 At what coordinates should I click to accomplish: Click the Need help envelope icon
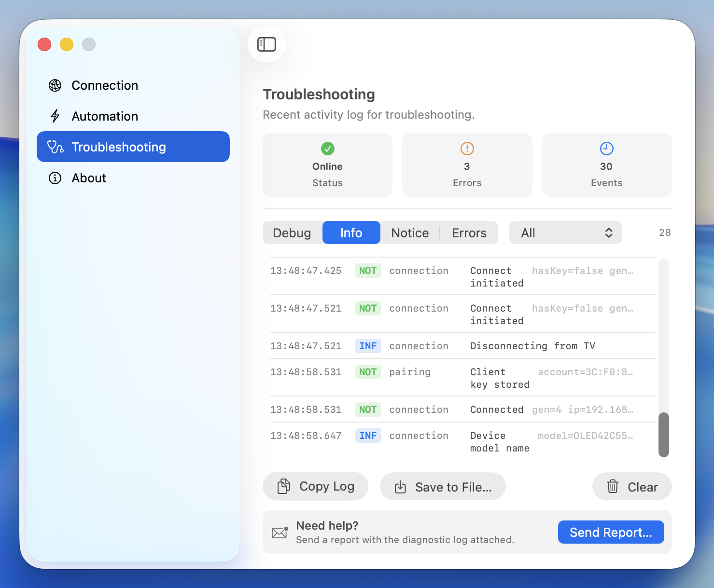(x=280, y=533)
